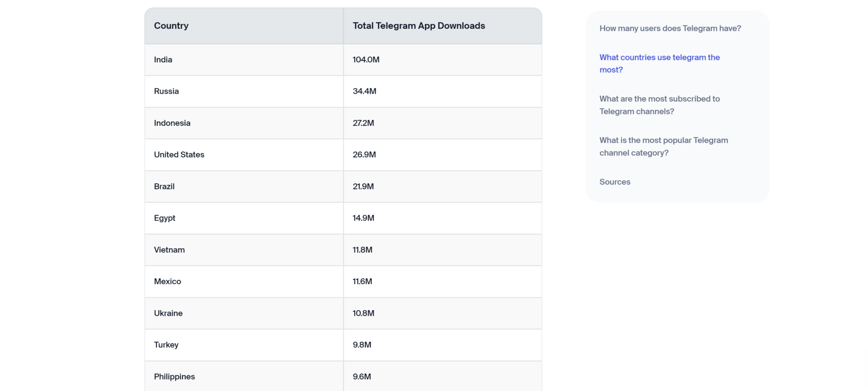Click the Russia country cell
The width and height of the screenshot is (868, 391).
click(166, 91)
